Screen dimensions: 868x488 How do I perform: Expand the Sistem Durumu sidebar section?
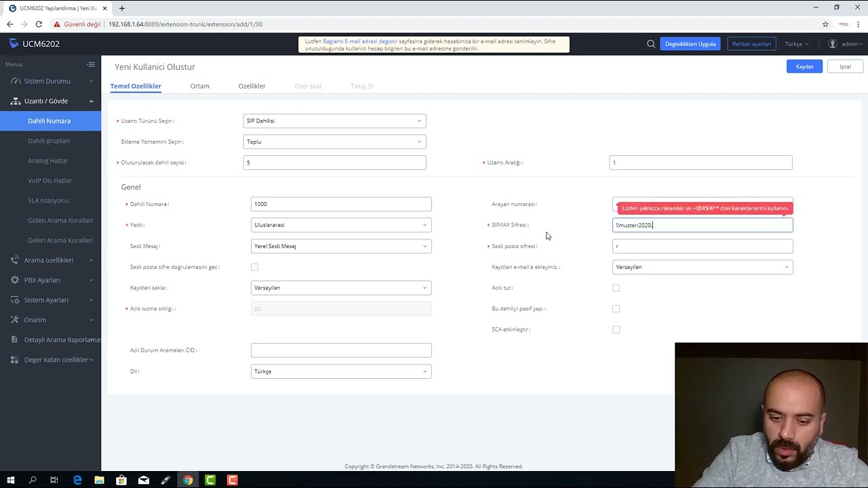(x=50, y=81)
